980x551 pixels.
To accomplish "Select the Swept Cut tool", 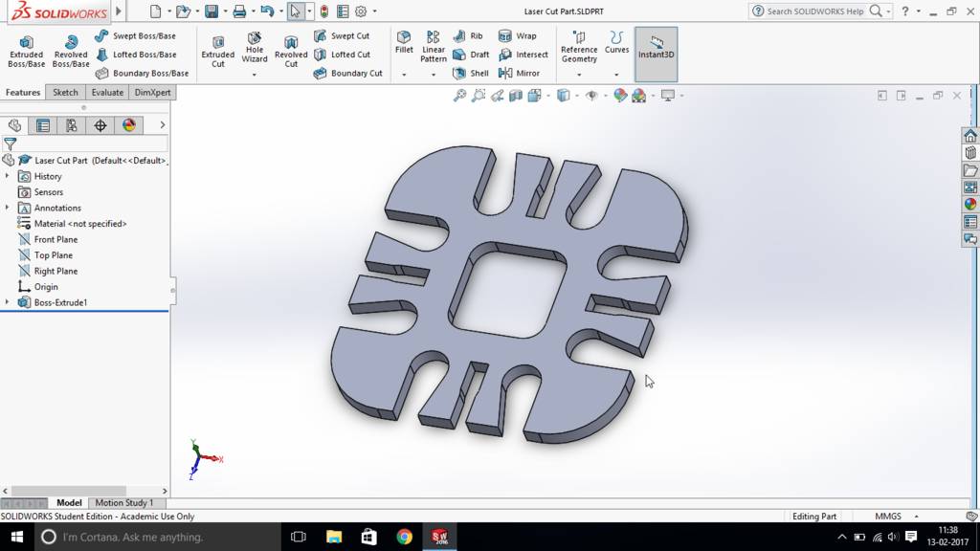I will 342,35.
